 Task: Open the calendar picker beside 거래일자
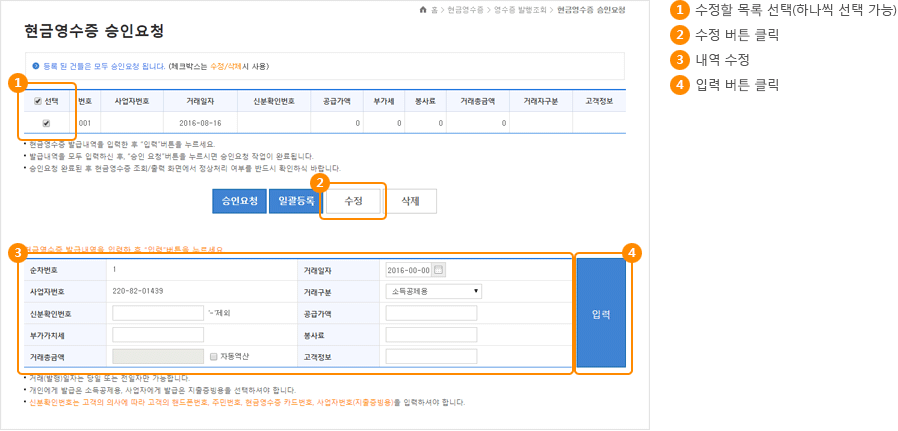click(440, 270)
